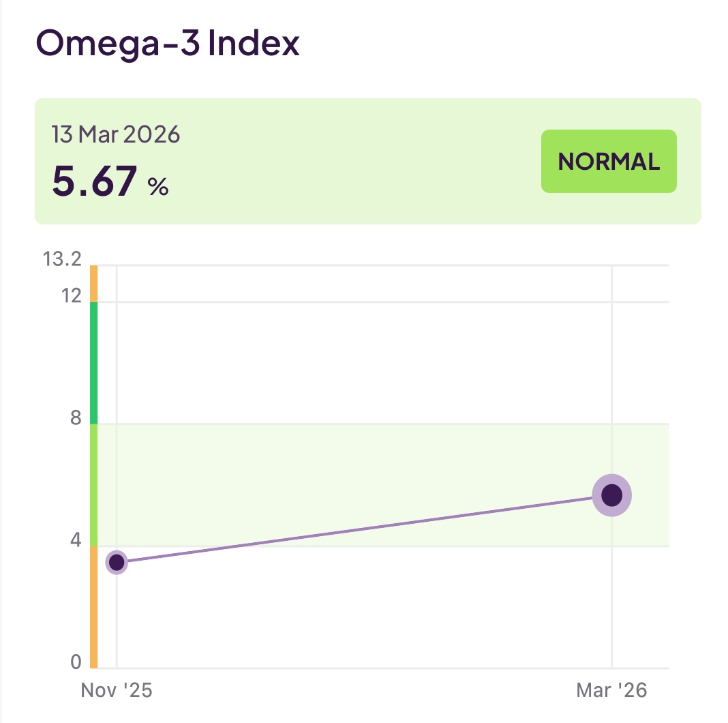Click the Nov '25 axis label
The width and height of the screenshot is (728, 723).
click(x=117, y=690)
